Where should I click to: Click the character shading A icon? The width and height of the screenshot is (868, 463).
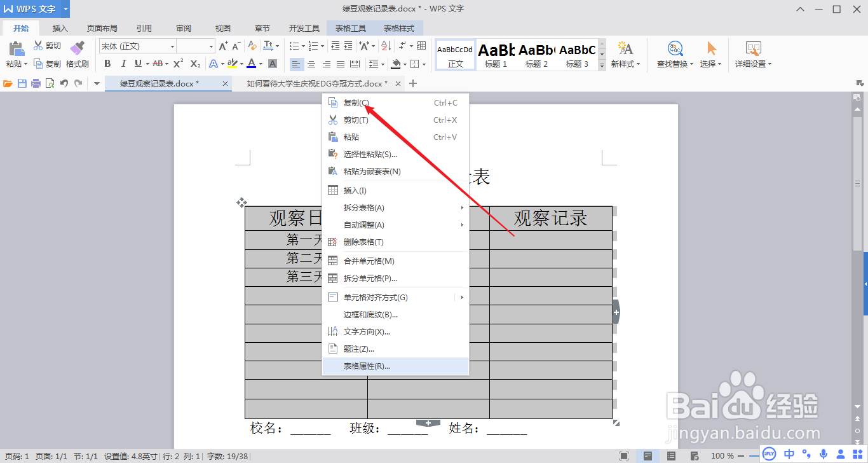point(273,64)
